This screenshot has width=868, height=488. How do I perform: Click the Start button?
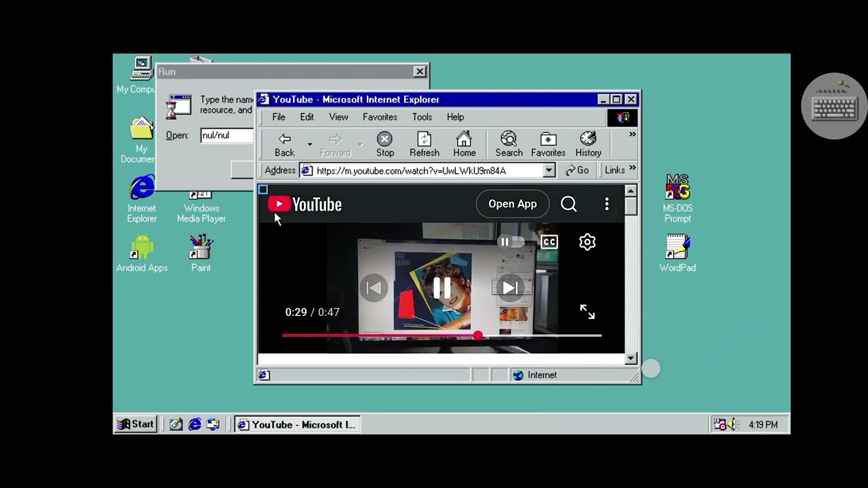click(x=136, y=424)
